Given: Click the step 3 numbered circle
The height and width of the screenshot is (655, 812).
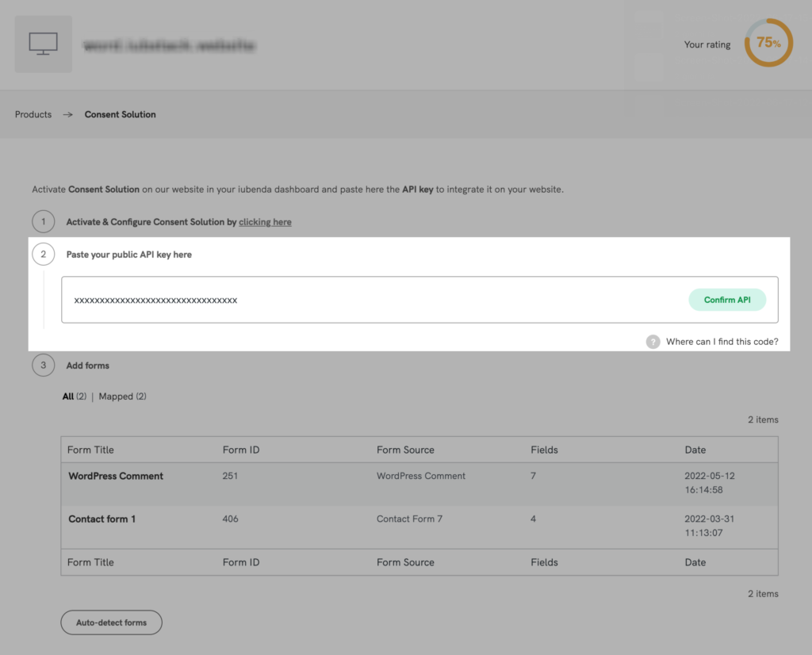Looking at the screenshot, I should [44, 366].
